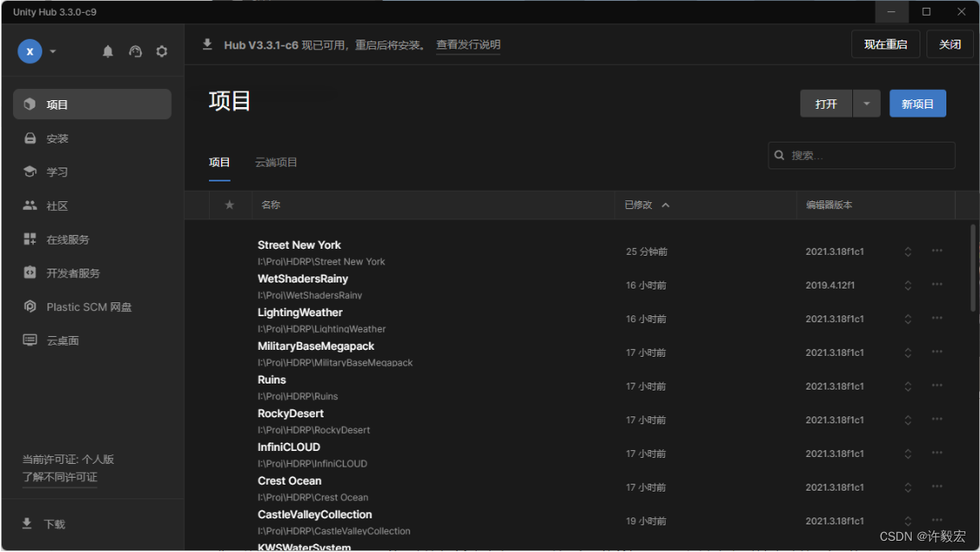Open the RockyDesert project
The width and height of the screenshot is (980, 552).
[x=291, y=414]
